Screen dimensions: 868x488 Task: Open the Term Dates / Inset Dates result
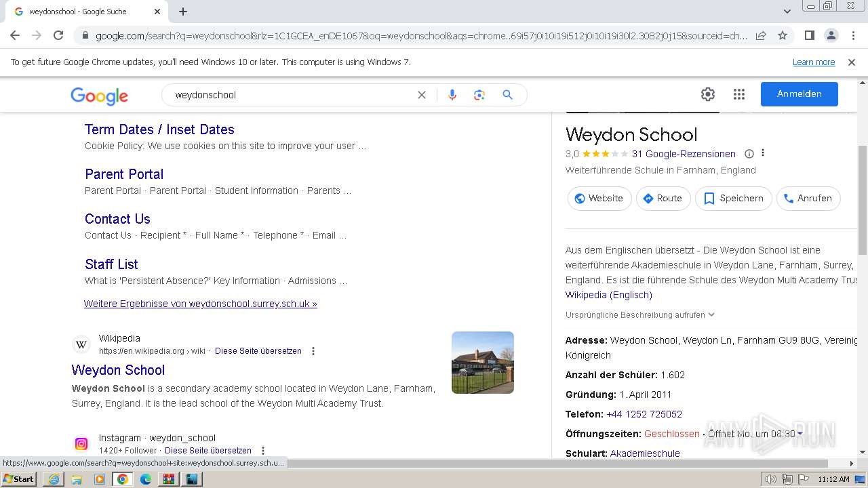[159, 129]
